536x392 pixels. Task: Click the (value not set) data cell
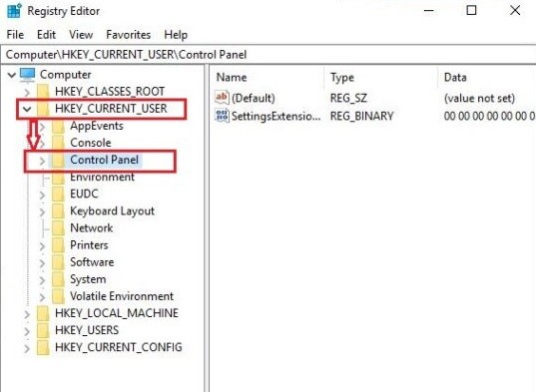pyautogui.click(x=479, y=99)
